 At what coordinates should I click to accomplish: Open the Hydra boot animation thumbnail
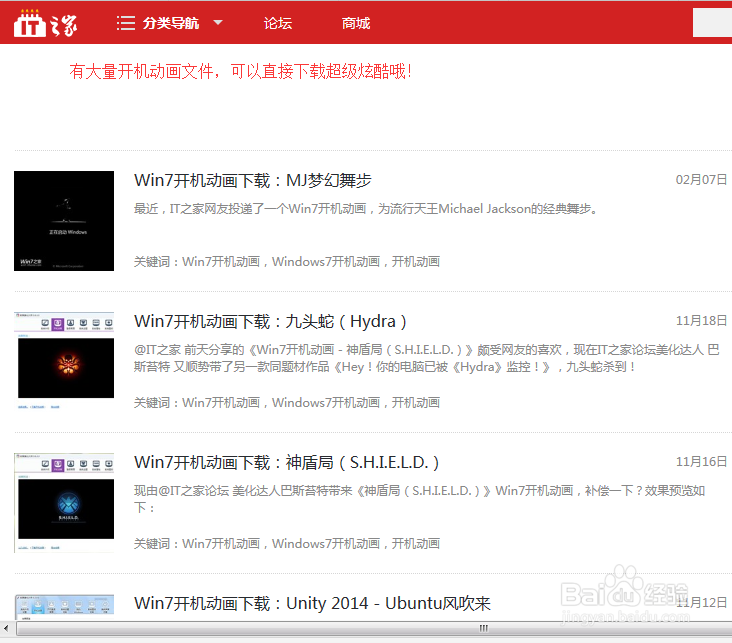[x=64, y=361]
